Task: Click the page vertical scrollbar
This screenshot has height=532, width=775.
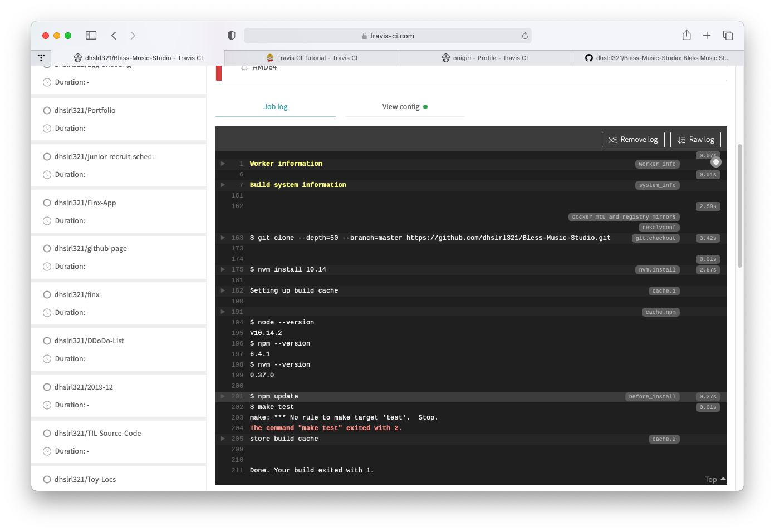Action: (740, 206)
